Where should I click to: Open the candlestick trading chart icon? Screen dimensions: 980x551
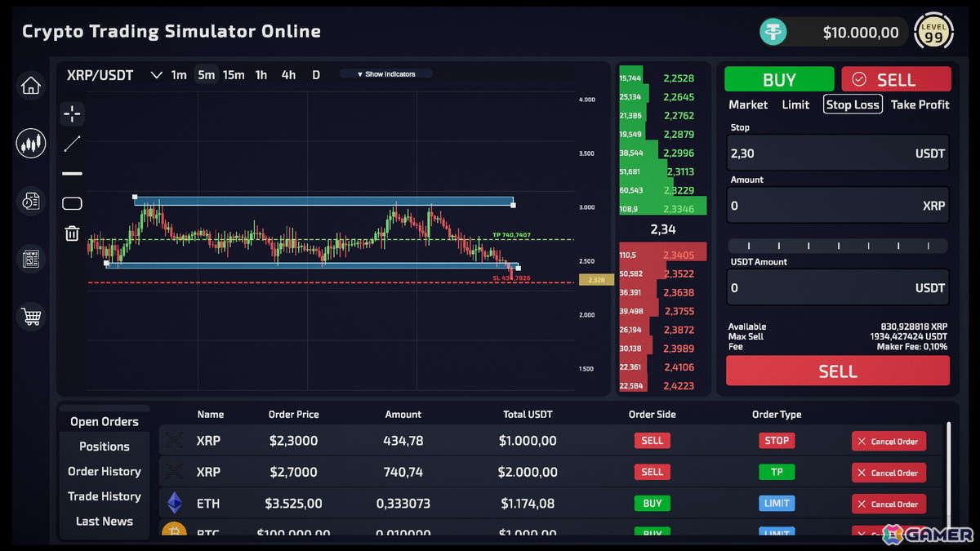pyautogui.click(x=31, y=144)
